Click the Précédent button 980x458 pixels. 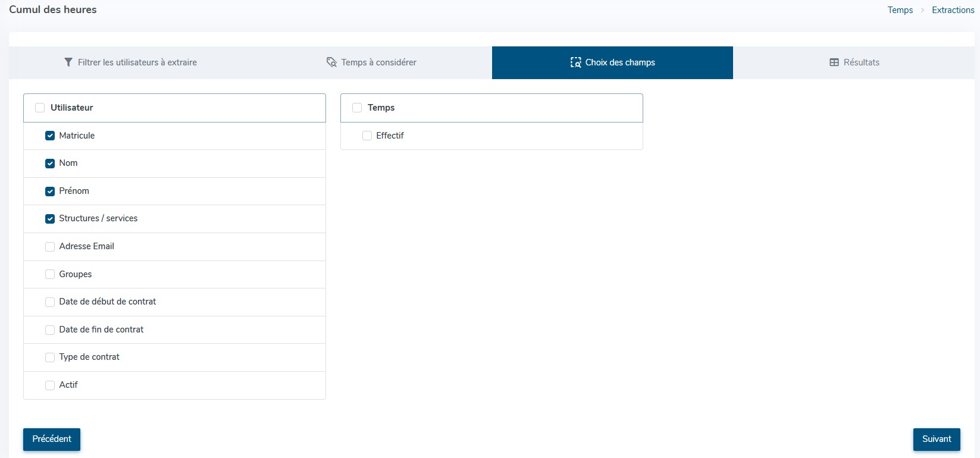click(52, 439)
